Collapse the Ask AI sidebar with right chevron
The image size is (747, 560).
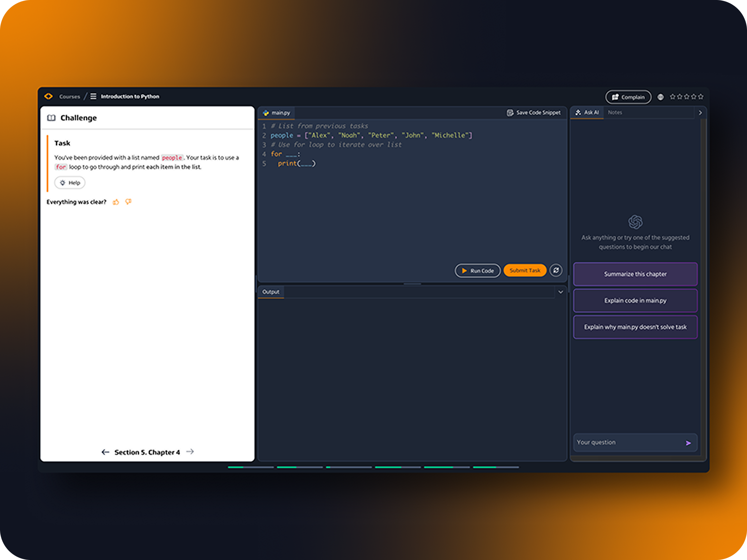click(x=700, y=112)
